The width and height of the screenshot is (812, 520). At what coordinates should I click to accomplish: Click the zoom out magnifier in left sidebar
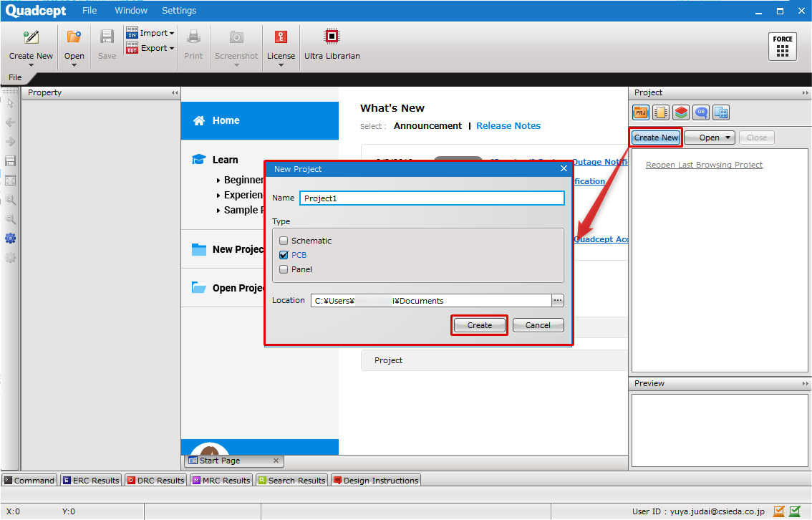click(x=10, y=219)
